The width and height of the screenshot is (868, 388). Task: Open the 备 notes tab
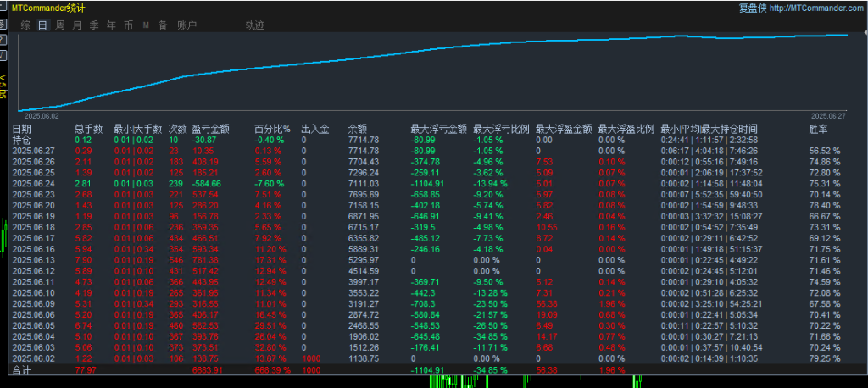[x=162, y=25]
